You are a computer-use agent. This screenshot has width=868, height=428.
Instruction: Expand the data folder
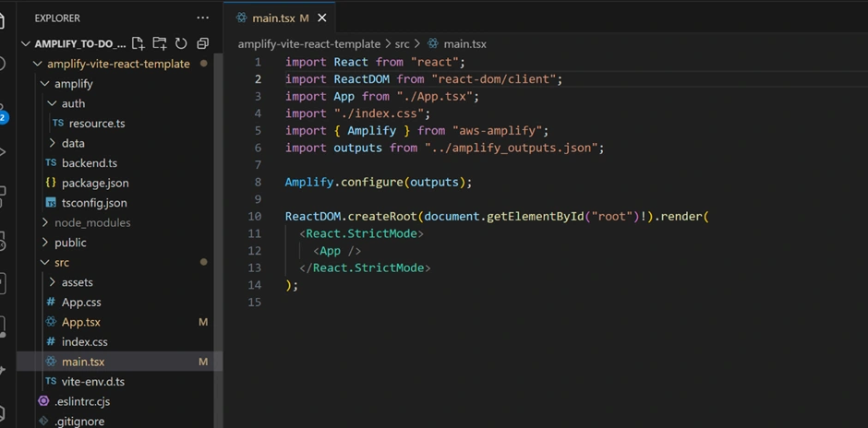click(52, 143)
